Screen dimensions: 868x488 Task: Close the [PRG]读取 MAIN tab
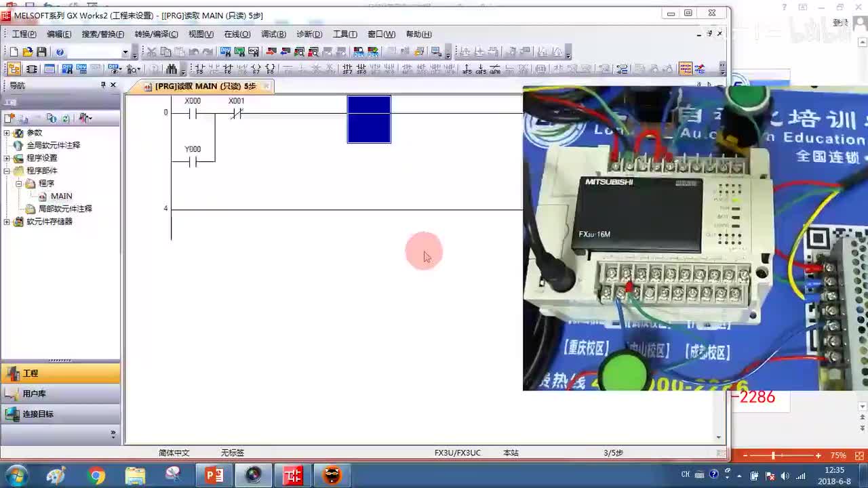pos(267,86)
